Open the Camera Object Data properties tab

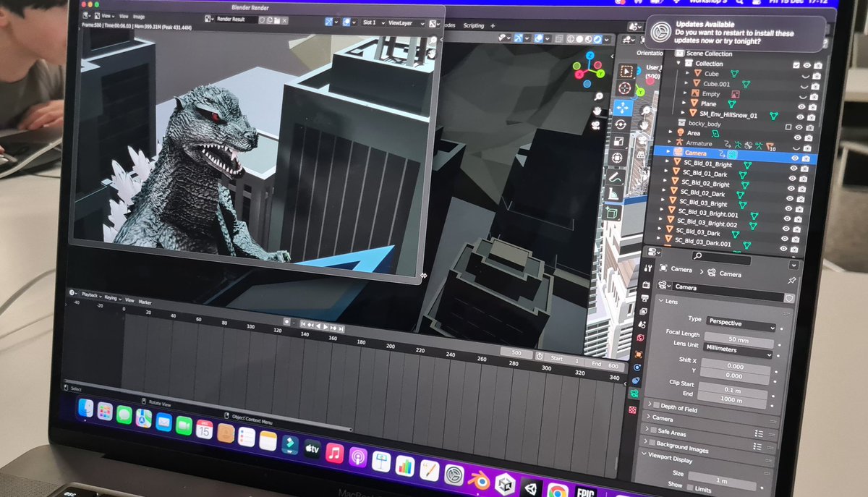(x=634, y=394)
